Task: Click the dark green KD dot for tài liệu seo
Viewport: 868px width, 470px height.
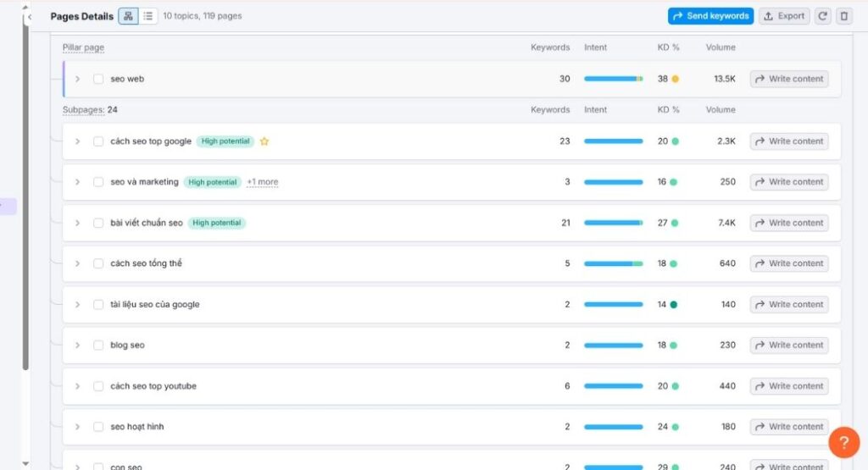Action: (674, 305)
